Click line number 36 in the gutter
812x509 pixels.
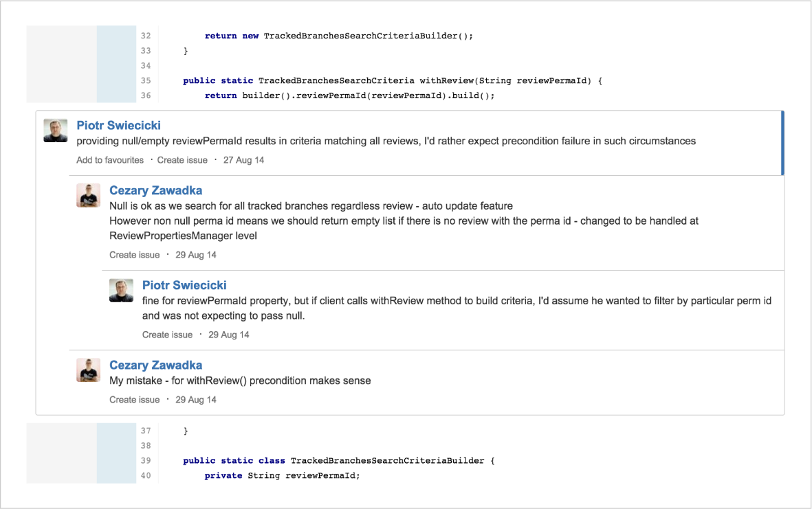pyautogui.click(x=145, y=95)
